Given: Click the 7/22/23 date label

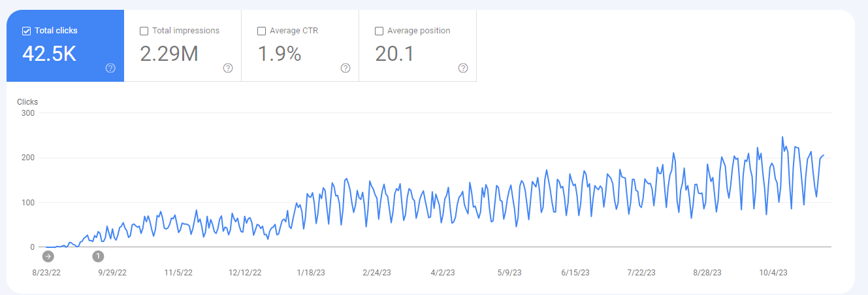Looking at the screenshot, I should (641, 273).
